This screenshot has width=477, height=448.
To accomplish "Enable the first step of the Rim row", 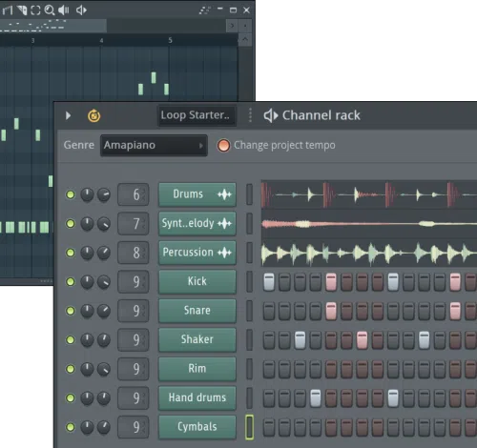I will pos(269,369).
